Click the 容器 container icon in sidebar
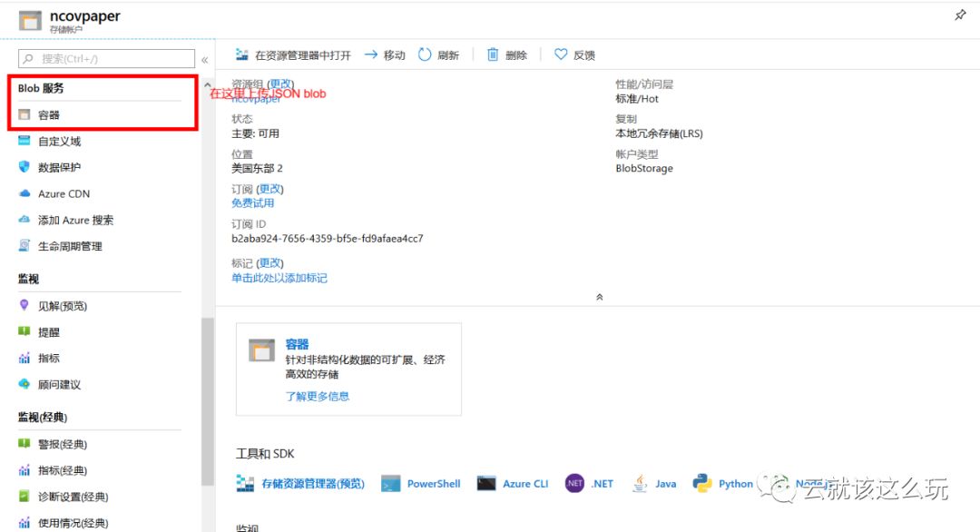Viewport: 980px width, 532px height. pos(24,114)
